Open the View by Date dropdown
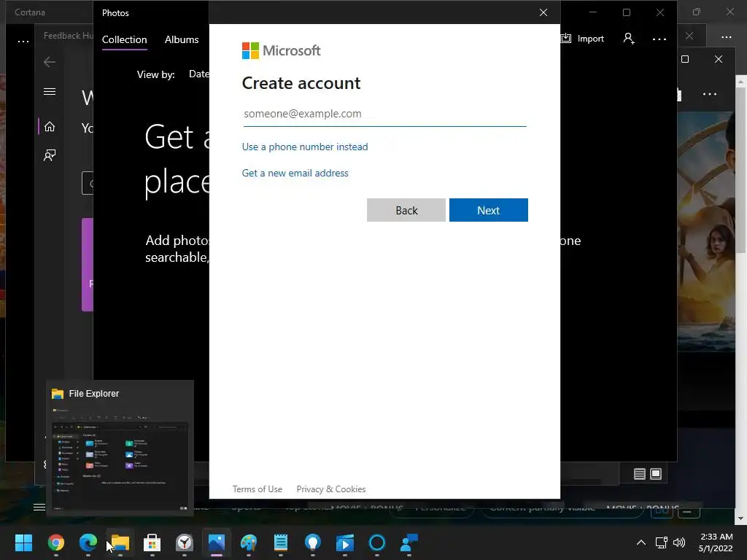This screenshot has width=747, height=560. pos(198,74)
